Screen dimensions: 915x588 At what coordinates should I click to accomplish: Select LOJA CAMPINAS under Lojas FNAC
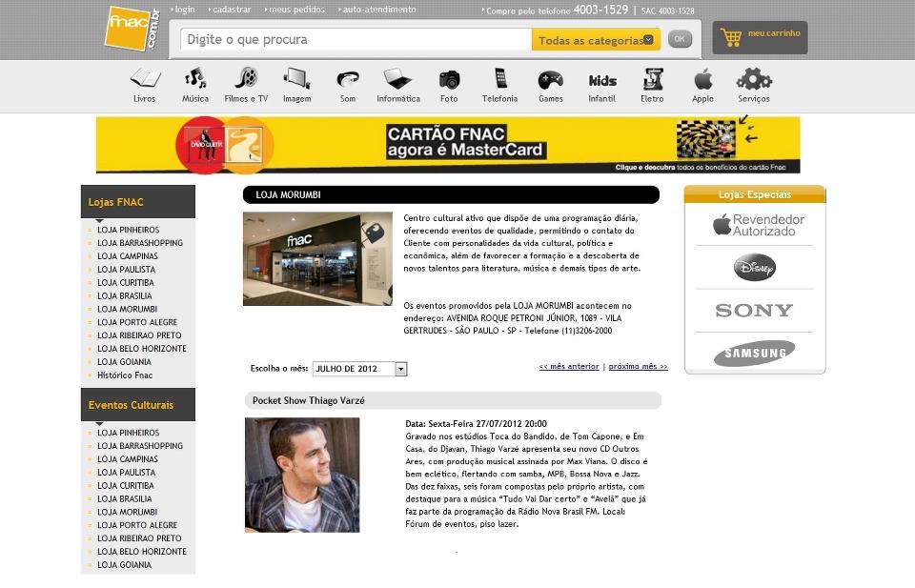point(128,256)
